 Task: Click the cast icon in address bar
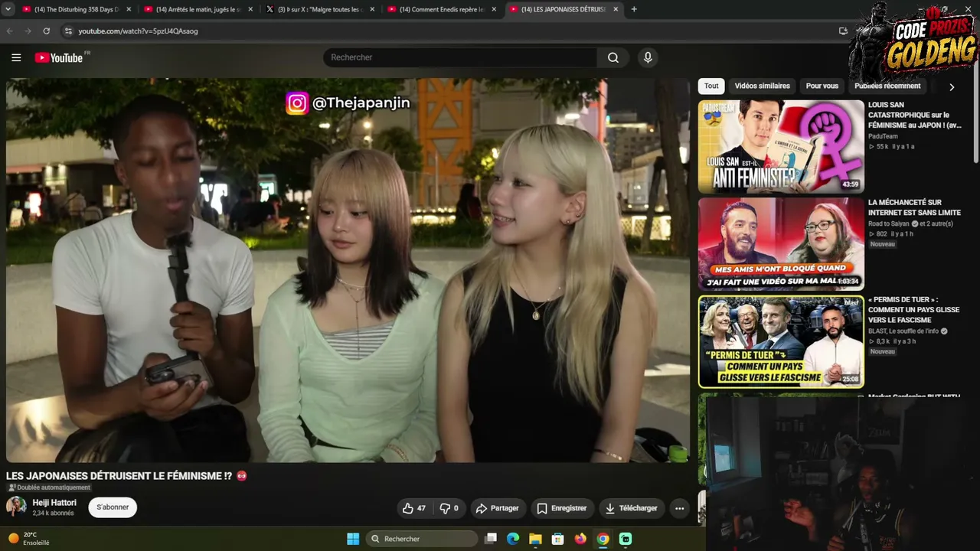tap(843, 31)
